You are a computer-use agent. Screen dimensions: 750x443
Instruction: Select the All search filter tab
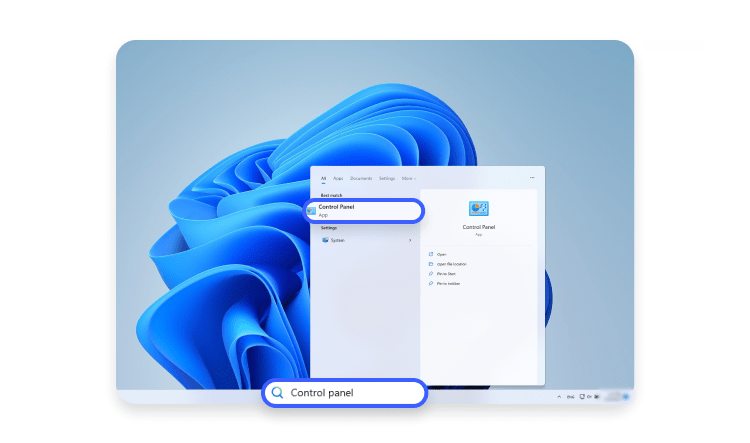[323, 178]
